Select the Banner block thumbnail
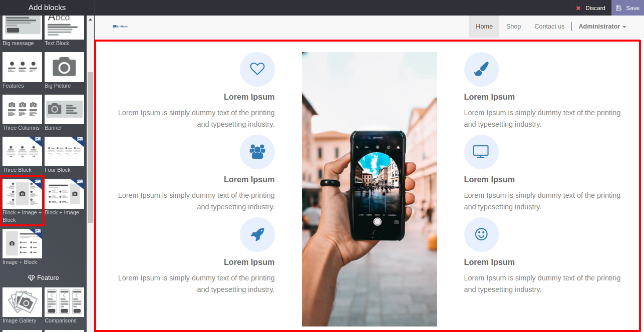 (64, 109)
